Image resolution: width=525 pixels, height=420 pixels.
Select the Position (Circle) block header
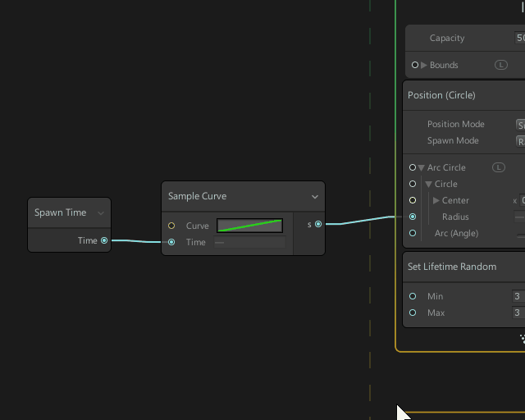[x=464, y=95]
